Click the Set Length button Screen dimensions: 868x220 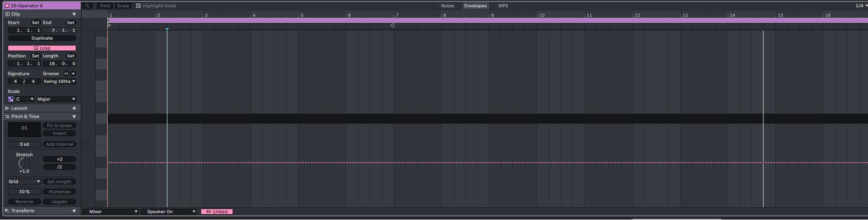click(59, 182)
